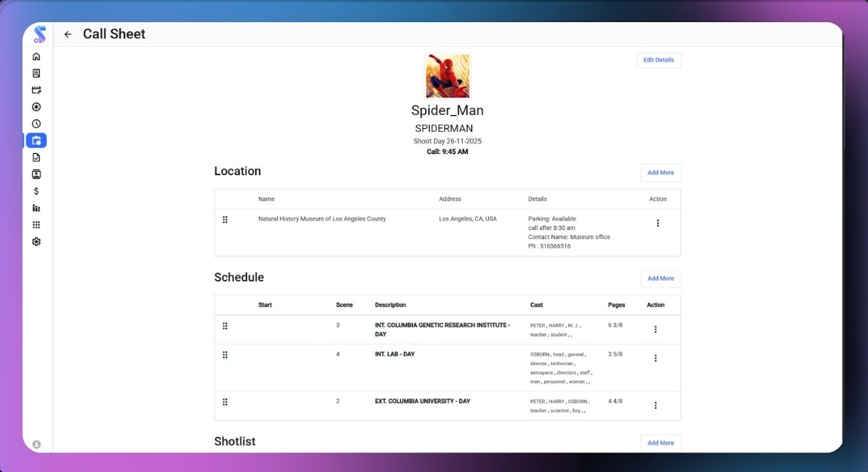Open the Camera aperture shots icon
Image resolution: width=868 pixels, height=472 pixels.
point(36,106)
